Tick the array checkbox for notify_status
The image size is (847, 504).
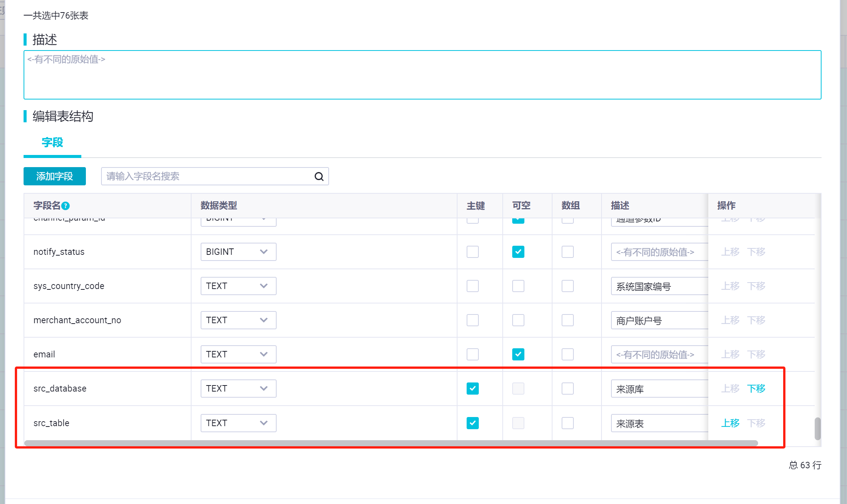[x=567, y=252]
